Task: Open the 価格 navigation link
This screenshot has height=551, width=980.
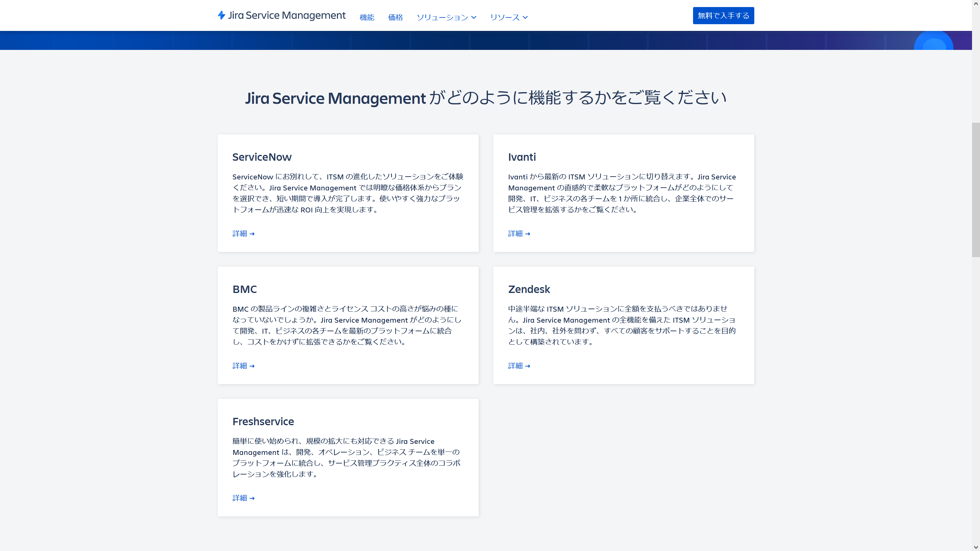Action: pos(395,17)
